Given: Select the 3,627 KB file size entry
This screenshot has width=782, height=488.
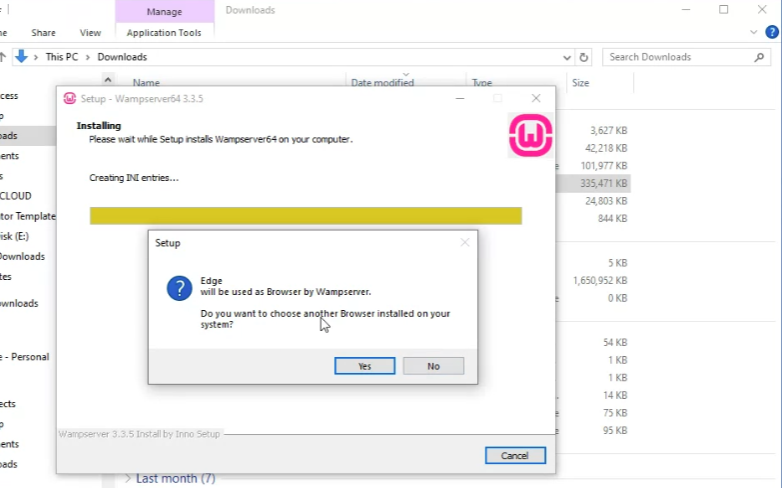Looking at the screenshot, I should pyautogui.click(x=608, y=130).
